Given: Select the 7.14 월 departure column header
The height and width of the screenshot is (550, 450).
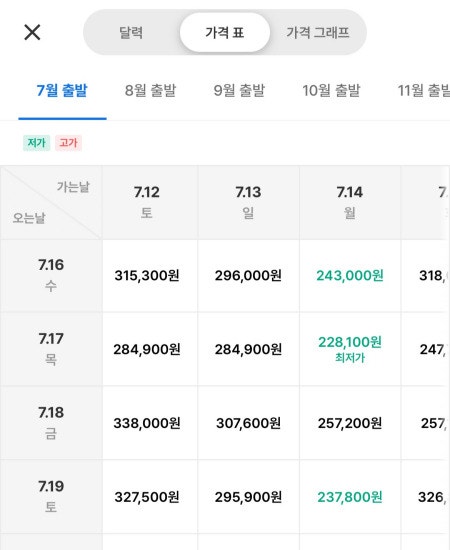Looking at the screenshot, I should [x=350, y=202].
